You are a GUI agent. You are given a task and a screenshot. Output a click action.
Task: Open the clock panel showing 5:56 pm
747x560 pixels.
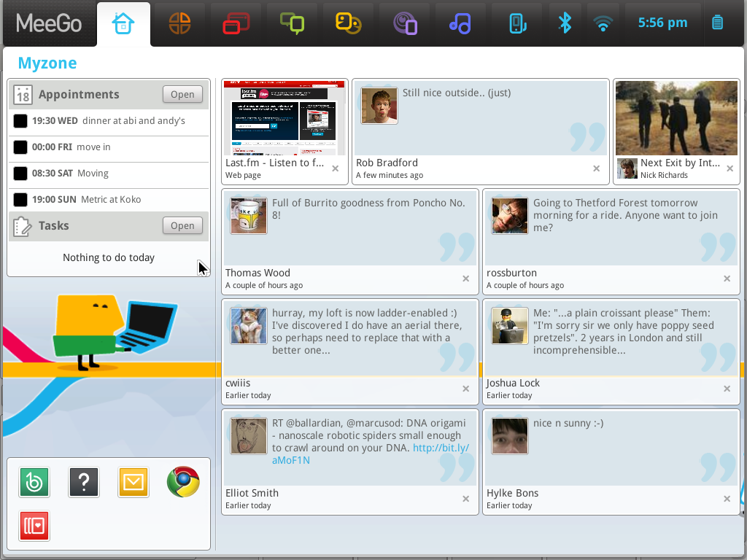pyautogui.click(x=662, y=23)
